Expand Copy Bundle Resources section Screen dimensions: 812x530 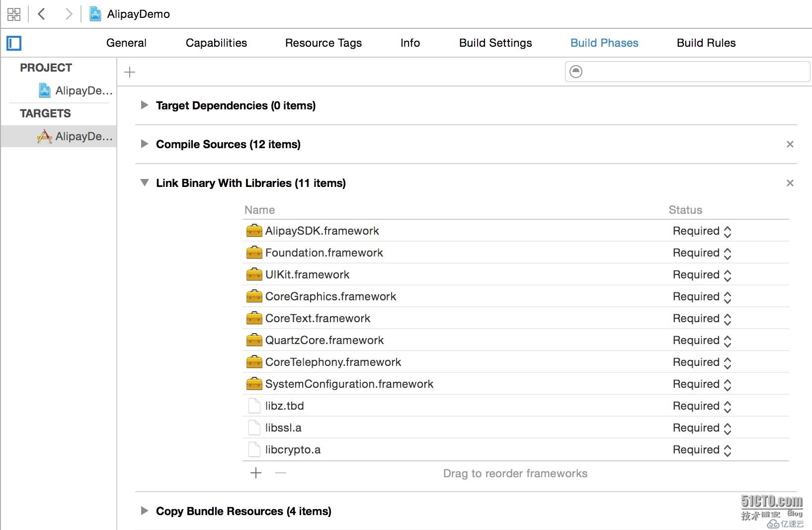tap(145, 511)
